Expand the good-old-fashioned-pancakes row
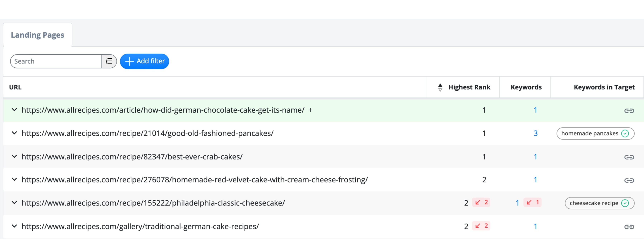Screen dimensions: 644x242 (x=15, y=133)
